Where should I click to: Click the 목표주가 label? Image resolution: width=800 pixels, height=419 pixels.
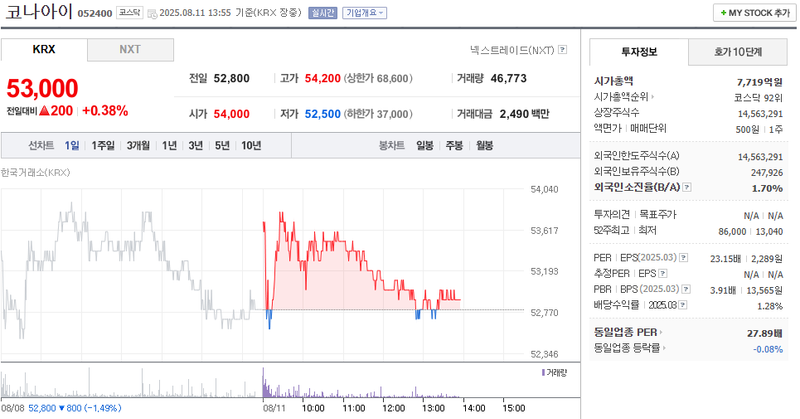coord(658,214)
